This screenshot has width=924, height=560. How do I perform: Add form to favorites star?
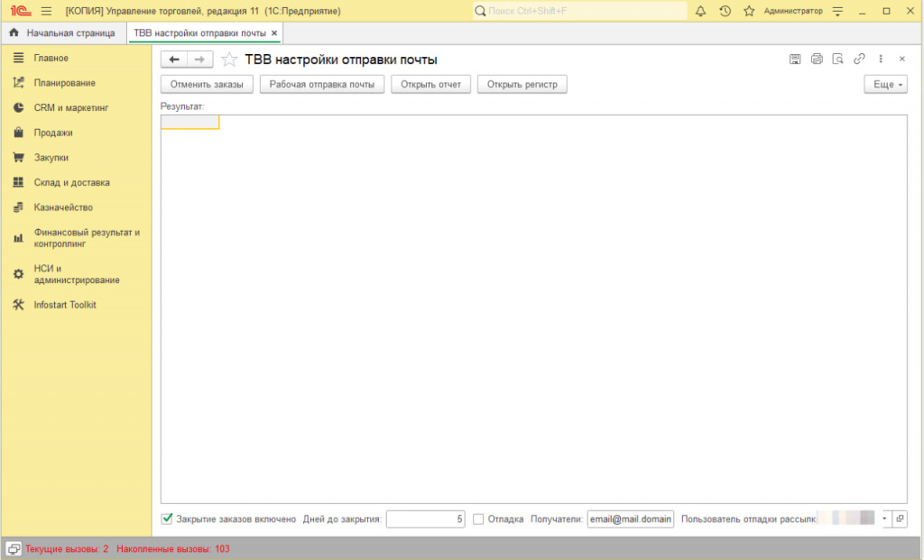tap(228, 60)
